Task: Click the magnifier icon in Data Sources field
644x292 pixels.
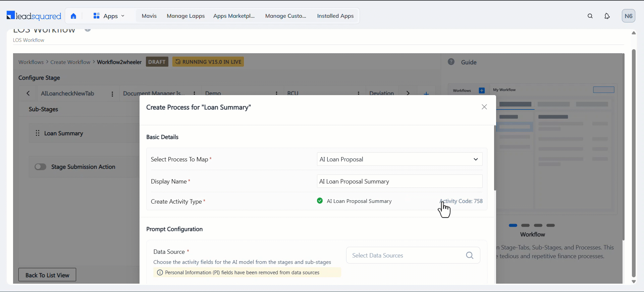Action: coord(470,255)
